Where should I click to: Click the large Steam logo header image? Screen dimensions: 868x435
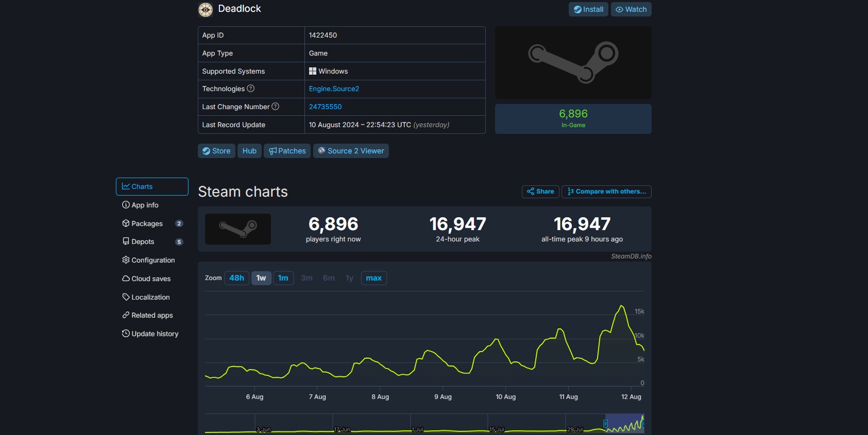point(573,63)
